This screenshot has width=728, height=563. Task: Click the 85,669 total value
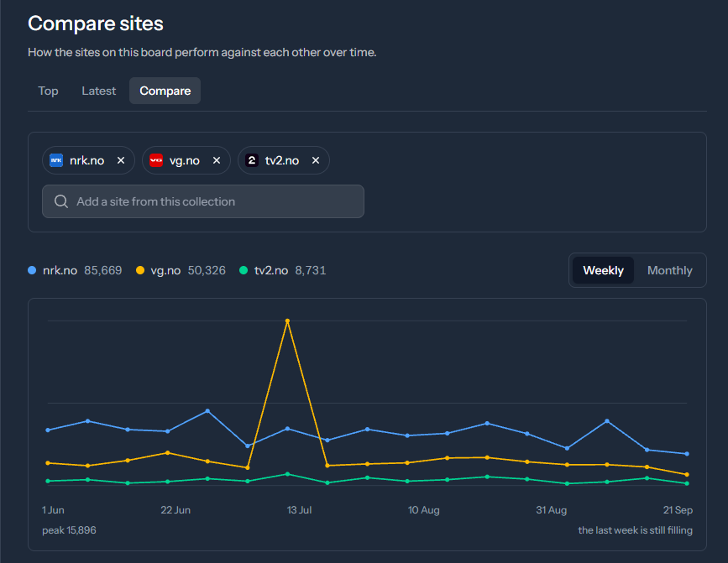tap(103, 270)
